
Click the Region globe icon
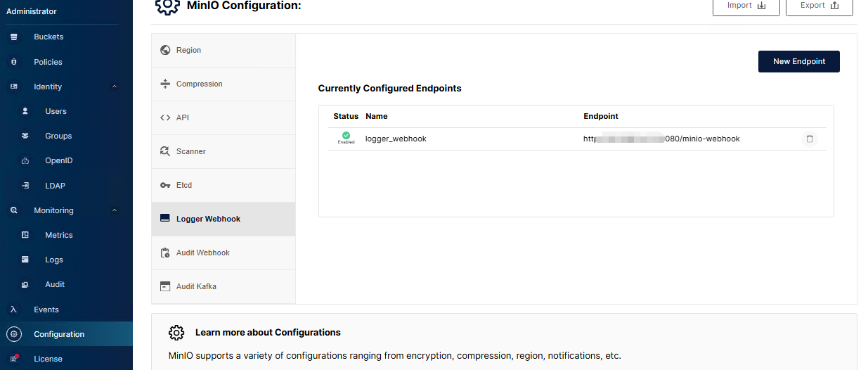point(165,50)
